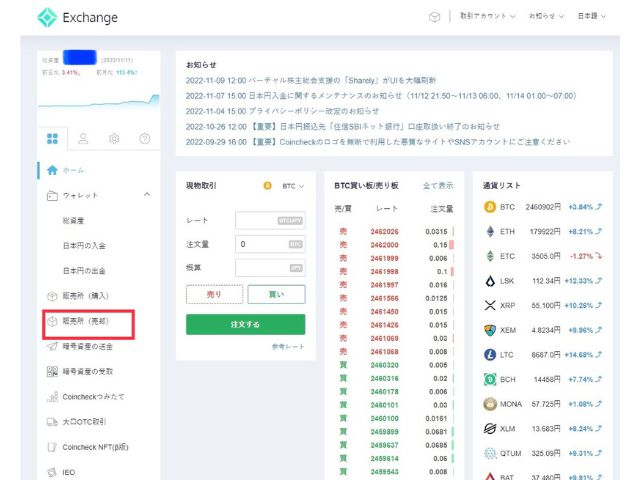Click the 参考レート link
The image size is (640, 480).
tap(288, 347)
